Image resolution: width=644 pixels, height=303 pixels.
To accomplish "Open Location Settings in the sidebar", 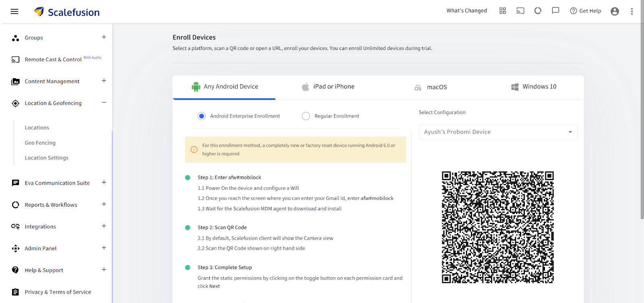I will [47, 158].
